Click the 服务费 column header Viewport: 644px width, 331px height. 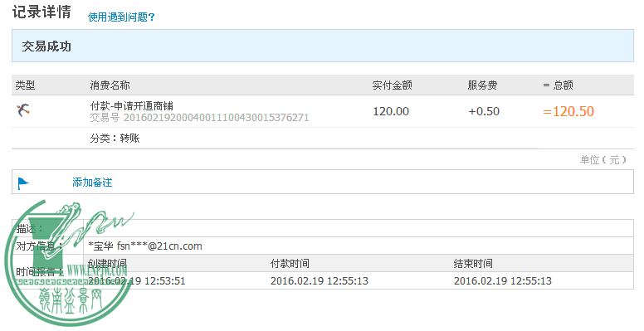(482, 85)
